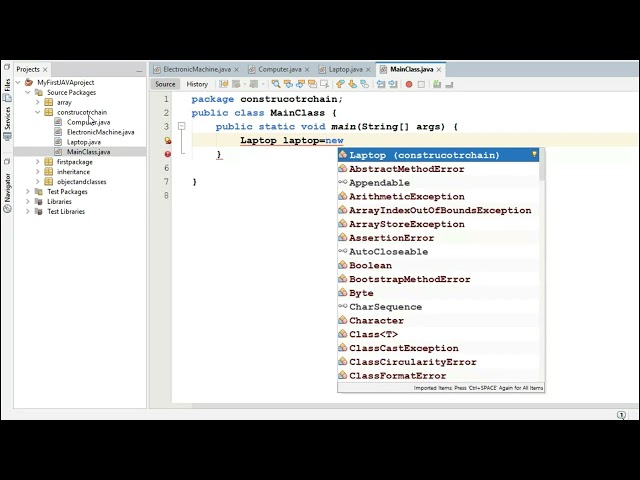
Task: Expand the array package
Action: click(x=38, y=102)
